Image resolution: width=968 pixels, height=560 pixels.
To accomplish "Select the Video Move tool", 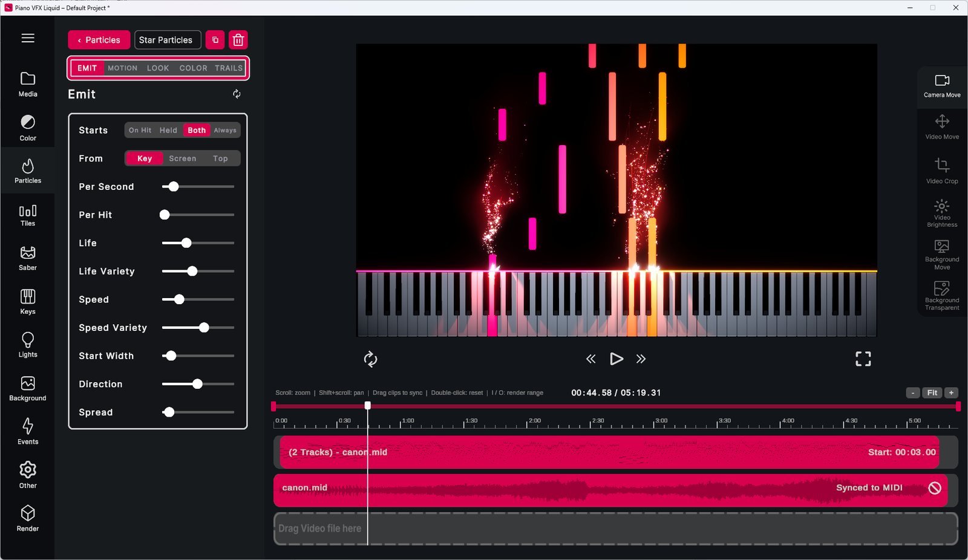I will [942, 127].
